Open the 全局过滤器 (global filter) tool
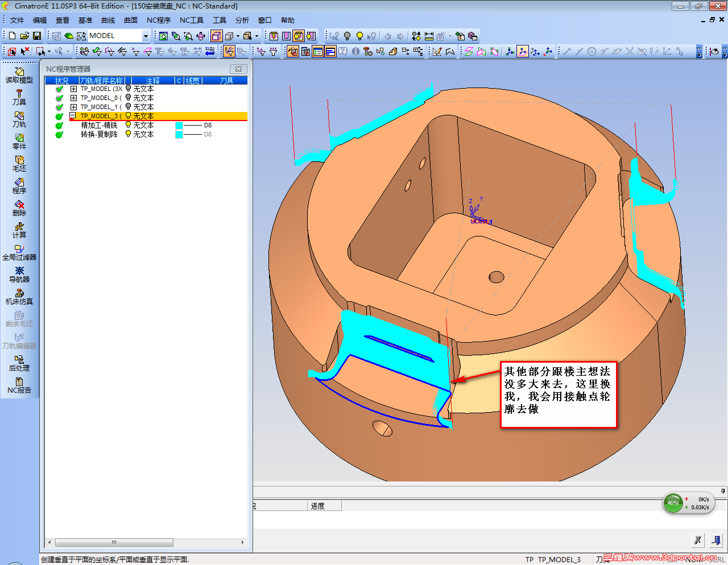The width and height of the screenshot is (728, 565). (19, 253)
